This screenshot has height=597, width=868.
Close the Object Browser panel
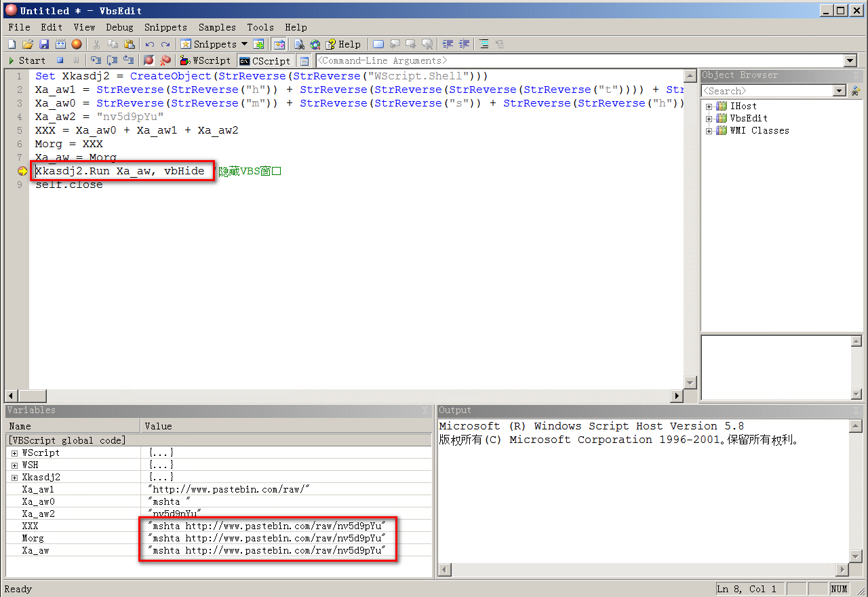856,75
